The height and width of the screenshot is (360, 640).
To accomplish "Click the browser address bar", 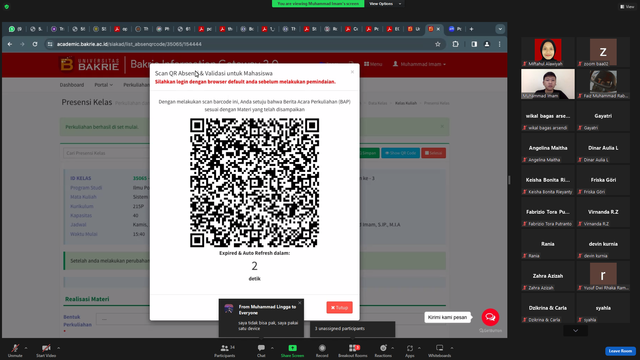I will pyautogui.click(x=245, y=44).
